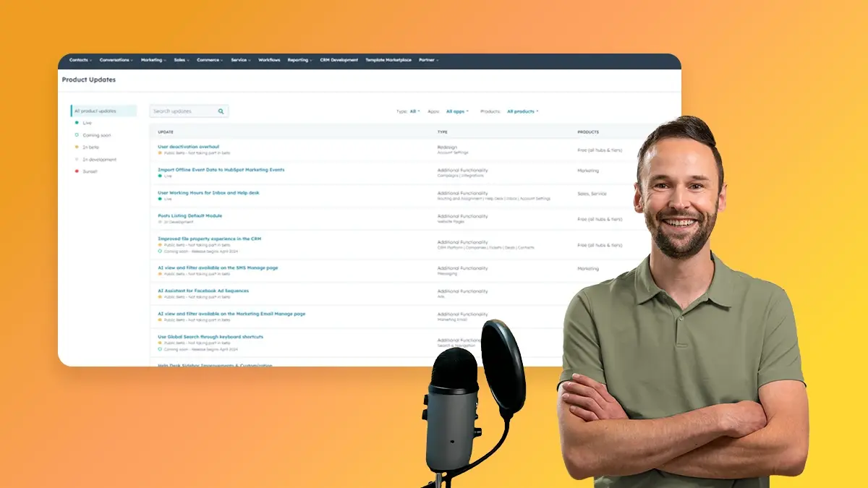Select All product updates in the sidebar
This screenshot has width=868, height=488.
104,111
